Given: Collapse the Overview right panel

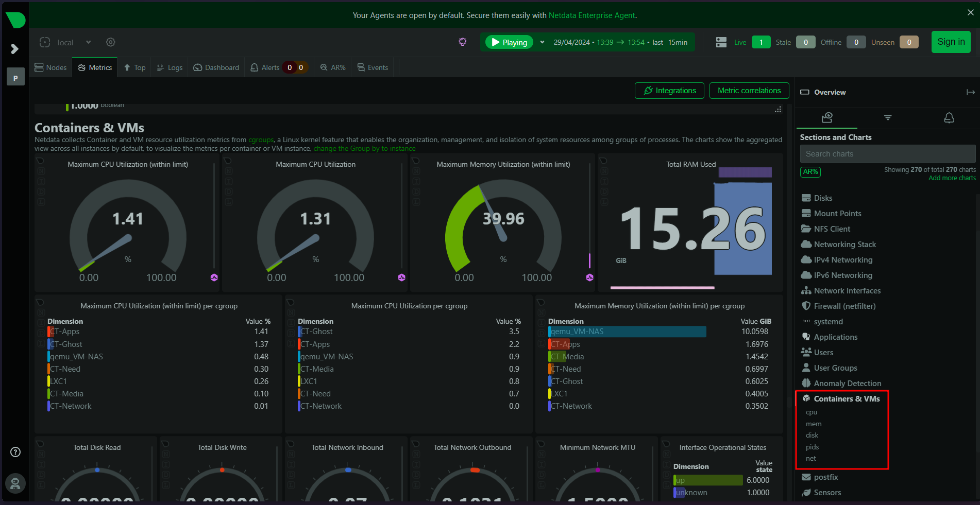Looking at the screenshot, I should (971, 92).
